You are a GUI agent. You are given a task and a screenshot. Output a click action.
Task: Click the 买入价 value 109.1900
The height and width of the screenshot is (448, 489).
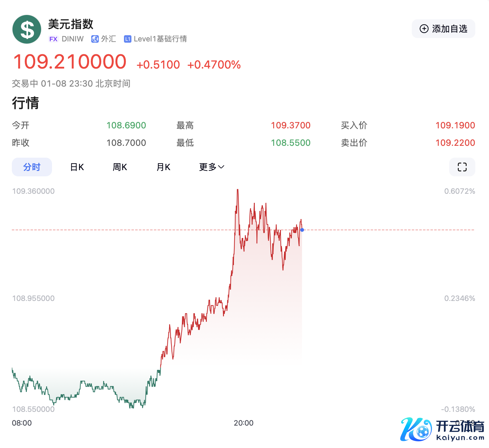[x=455, y=125]
